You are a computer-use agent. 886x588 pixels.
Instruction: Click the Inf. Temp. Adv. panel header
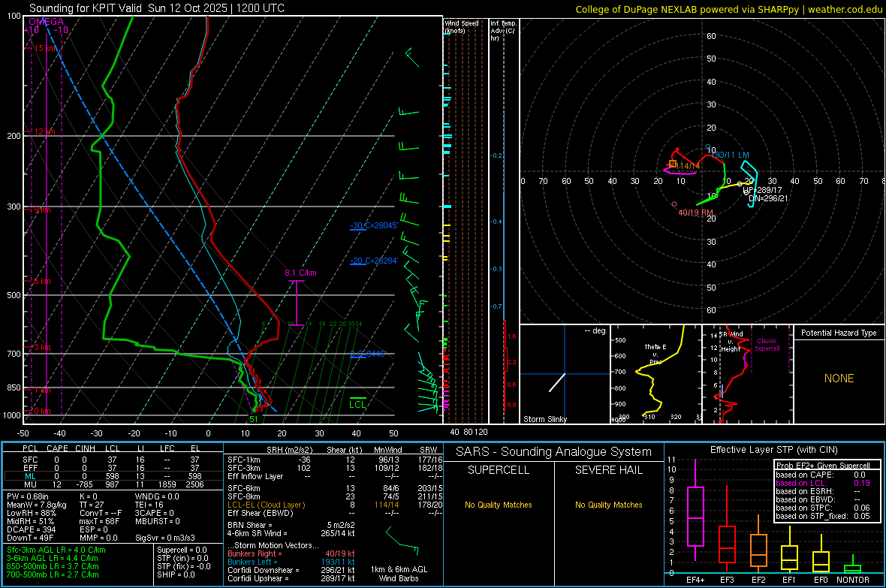tap(503, 31)
